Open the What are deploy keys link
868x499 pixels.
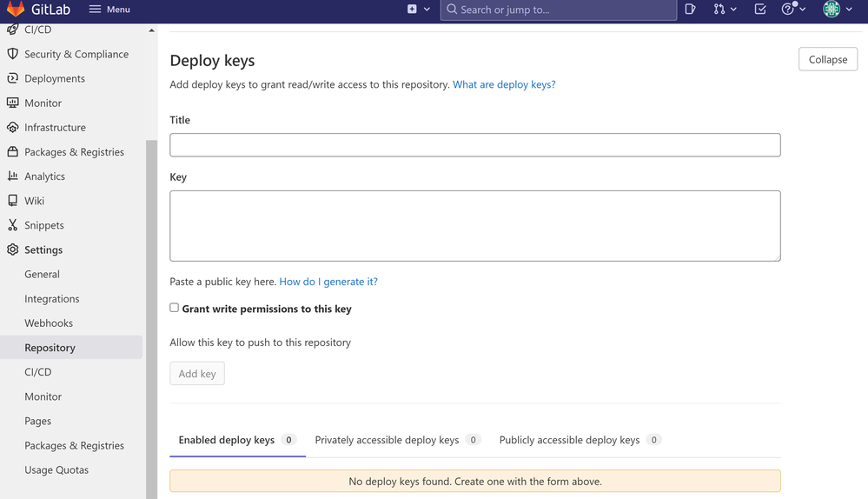click(x=504, y=84)
